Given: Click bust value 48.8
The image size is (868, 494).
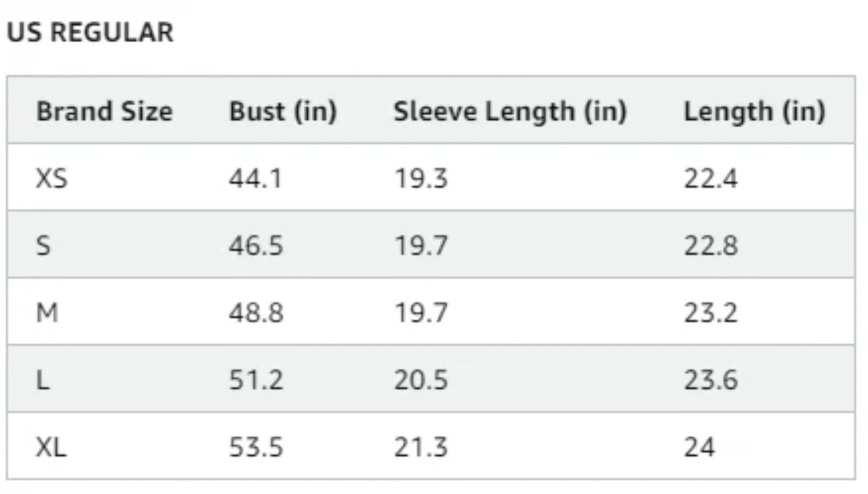Looking at the screenshot, I should click(256, 313).
